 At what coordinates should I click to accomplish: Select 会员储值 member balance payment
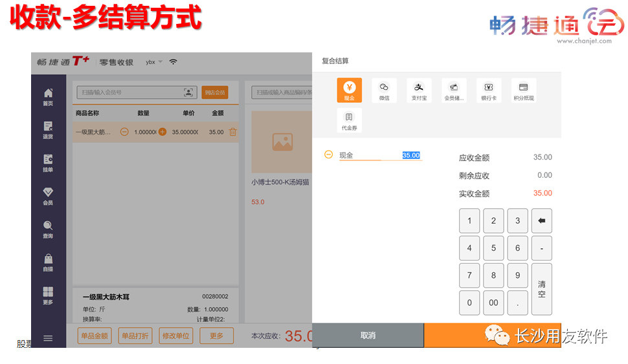coord(454,91)
